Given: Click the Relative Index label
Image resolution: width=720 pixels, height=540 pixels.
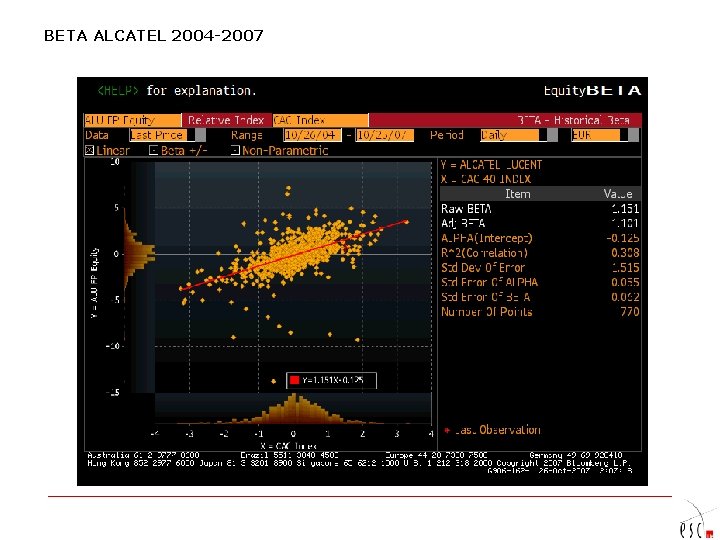Looking at the screenshot, I should coord(226,120).
